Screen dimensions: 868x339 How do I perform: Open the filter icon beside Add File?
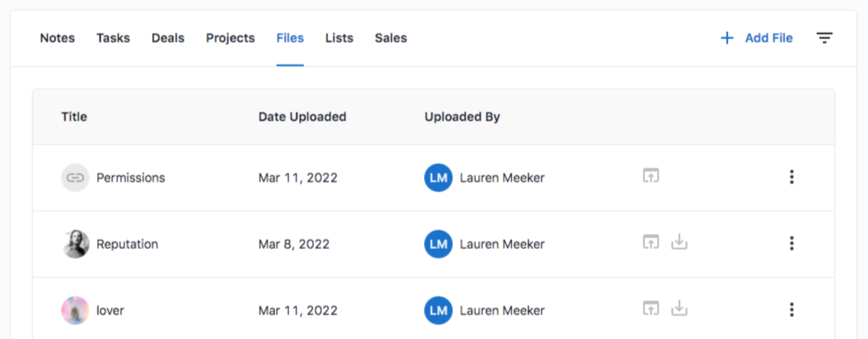[824, 38]
